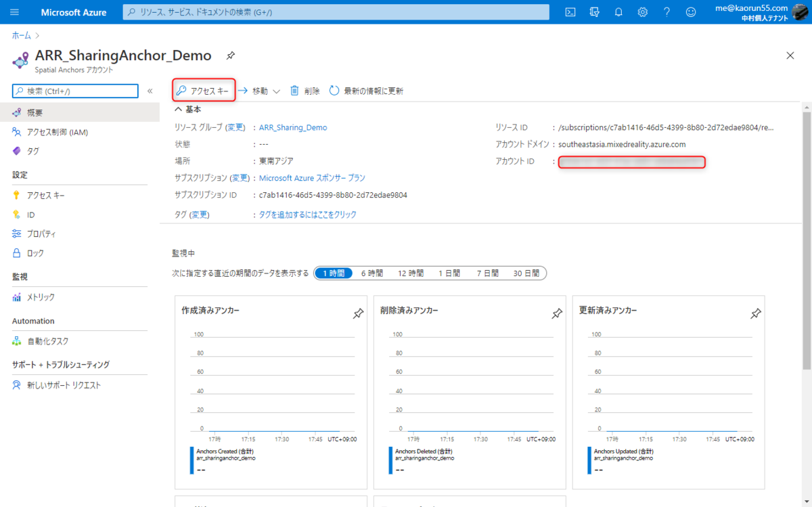The image size is (812, 507).
Task: Choose the 1 時間 time range
Action: point(334,273)
